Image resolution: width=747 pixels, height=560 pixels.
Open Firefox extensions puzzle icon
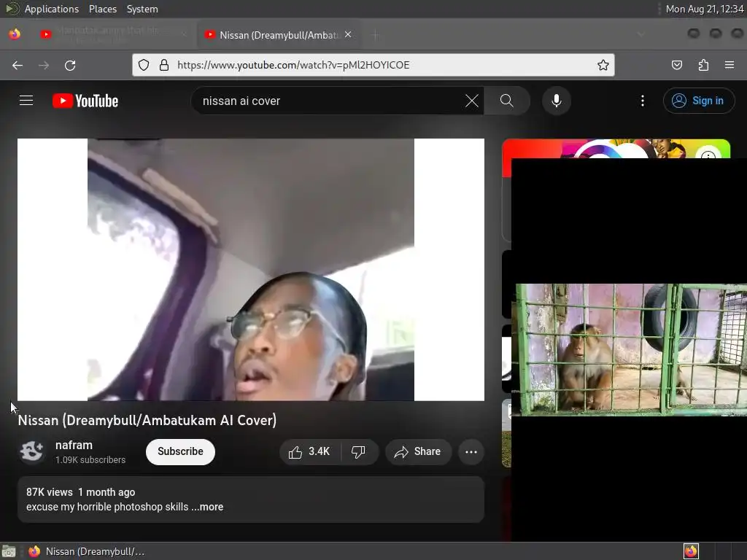(703, 65)
